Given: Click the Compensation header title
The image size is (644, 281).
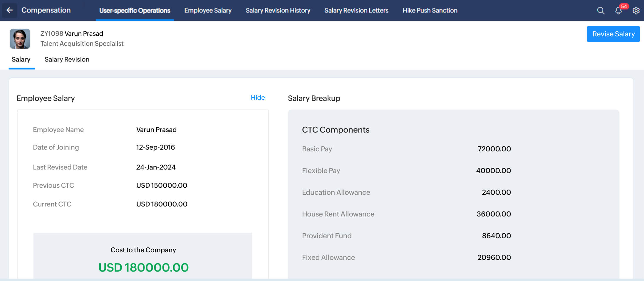Looking at the screenshot, I should 46,10.
